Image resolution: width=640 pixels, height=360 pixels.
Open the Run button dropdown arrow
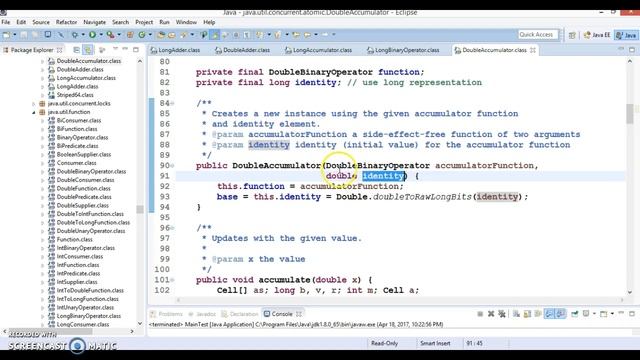tap(100, 35)
